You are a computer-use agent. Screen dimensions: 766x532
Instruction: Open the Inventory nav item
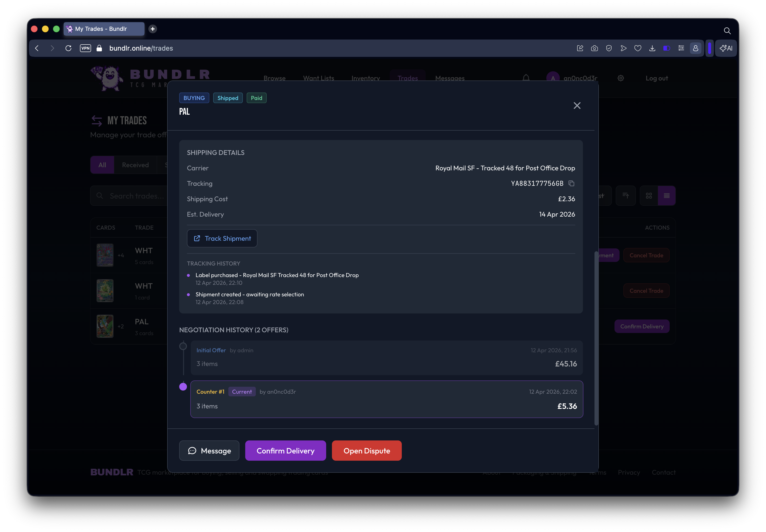pyautogui.click(x=365, y=78)
